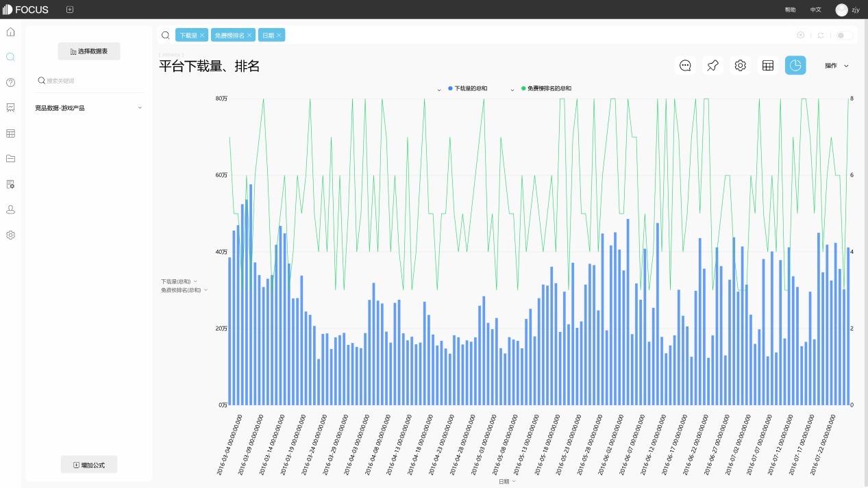Click the 选择数据表 button
The height and width of the screenshot is (488, 868).
coord(89,51)
